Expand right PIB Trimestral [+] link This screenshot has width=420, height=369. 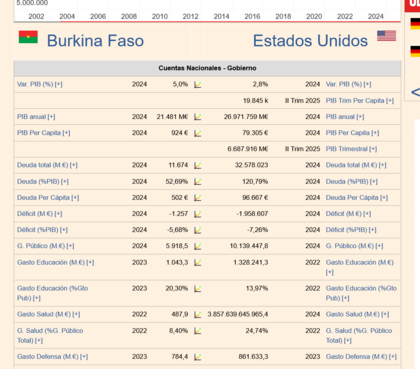(x=351, y=149)
